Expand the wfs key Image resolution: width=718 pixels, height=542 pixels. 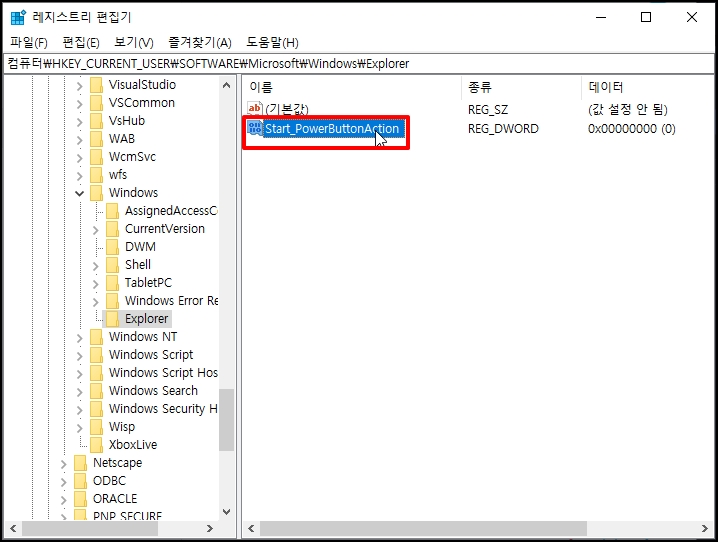(79, 175)
